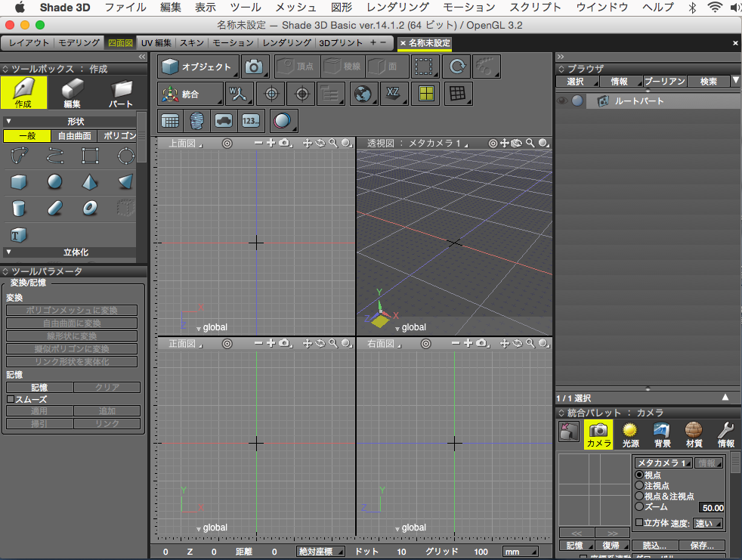Collapse the 形状 section

tap(8, 121)
